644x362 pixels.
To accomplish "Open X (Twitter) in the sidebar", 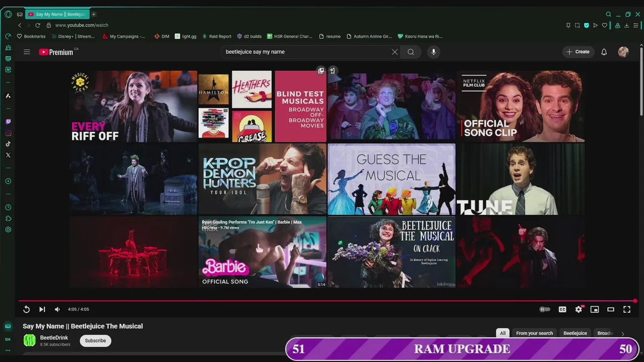I will click(x=8, y=155).
